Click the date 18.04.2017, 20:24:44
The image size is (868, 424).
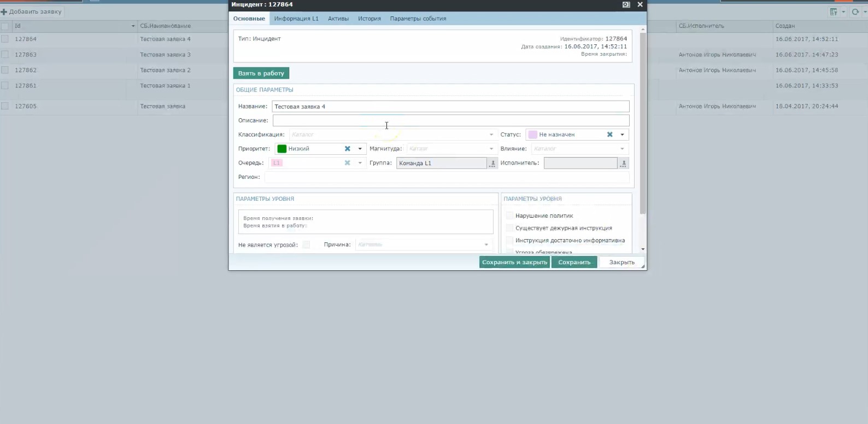(807, 106)
